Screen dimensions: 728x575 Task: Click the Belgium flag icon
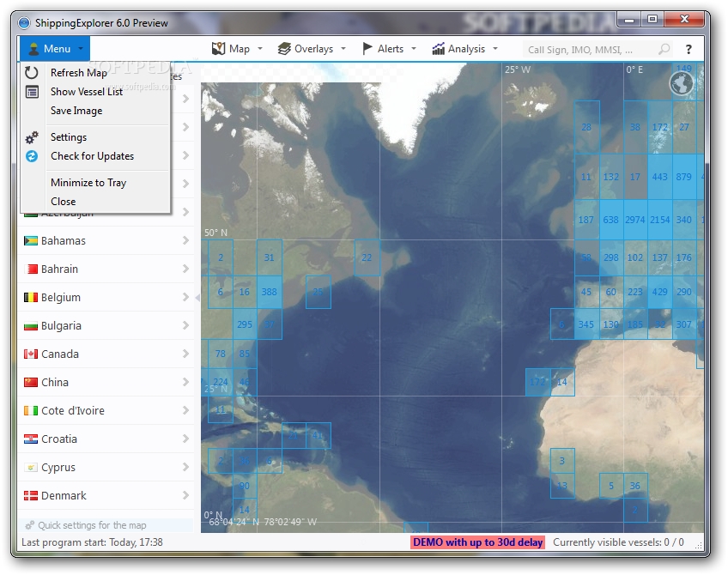pyautogui.click(x=31, y=298)
